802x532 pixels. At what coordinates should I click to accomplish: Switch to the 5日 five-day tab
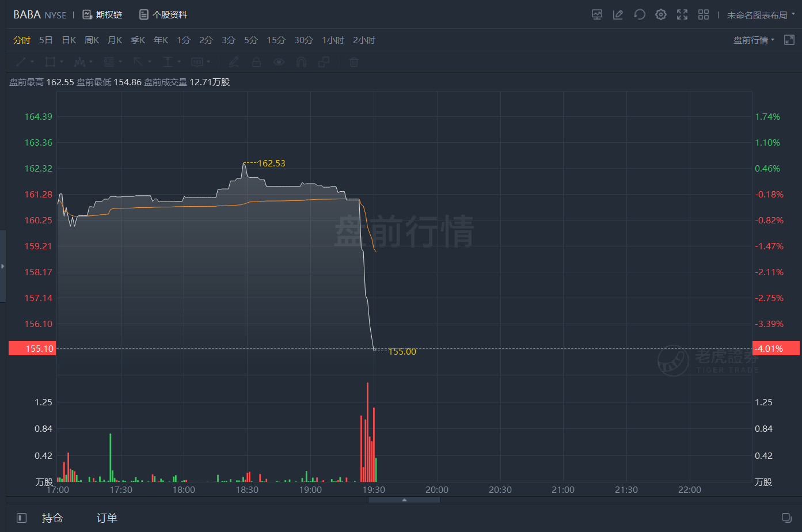click(x=46, y=40)
